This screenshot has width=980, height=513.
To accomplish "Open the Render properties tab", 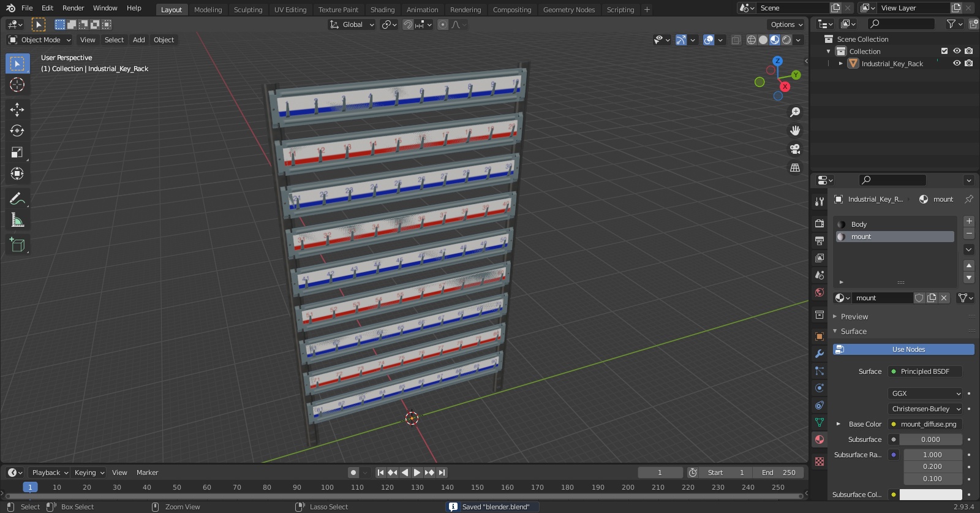I will click(x=820, y=223).
